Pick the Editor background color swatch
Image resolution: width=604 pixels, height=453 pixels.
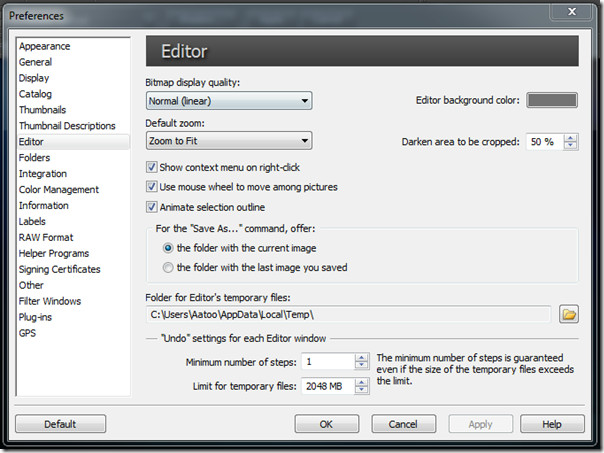(552, 100)
